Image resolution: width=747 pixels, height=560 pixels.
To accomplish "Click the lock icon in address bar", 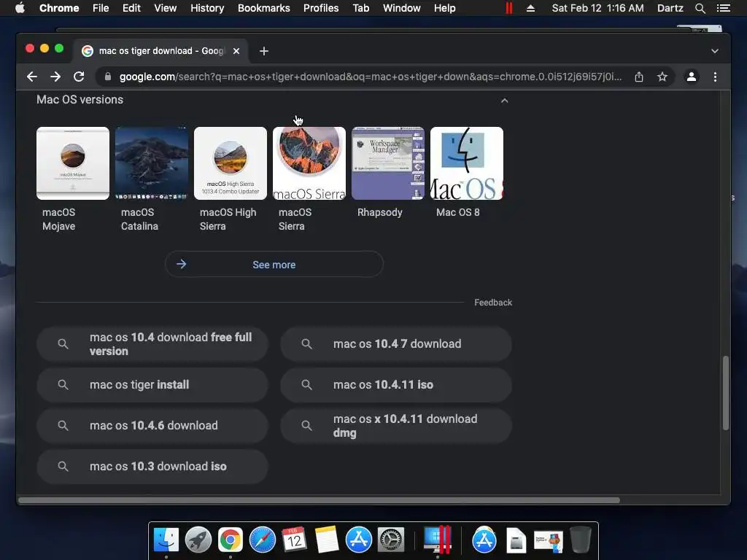I will coord(108,77).
